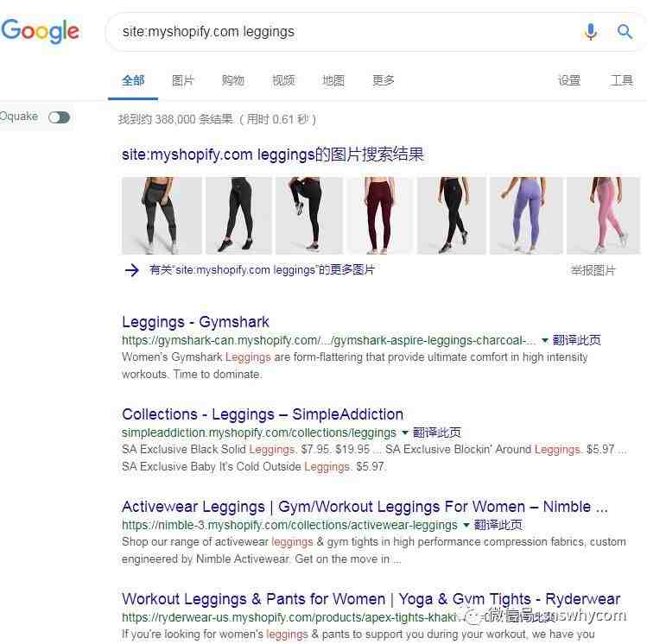Open the Leggings - Gymshark result
Viewport: 647px width, 644px height.
coord(195,322)
